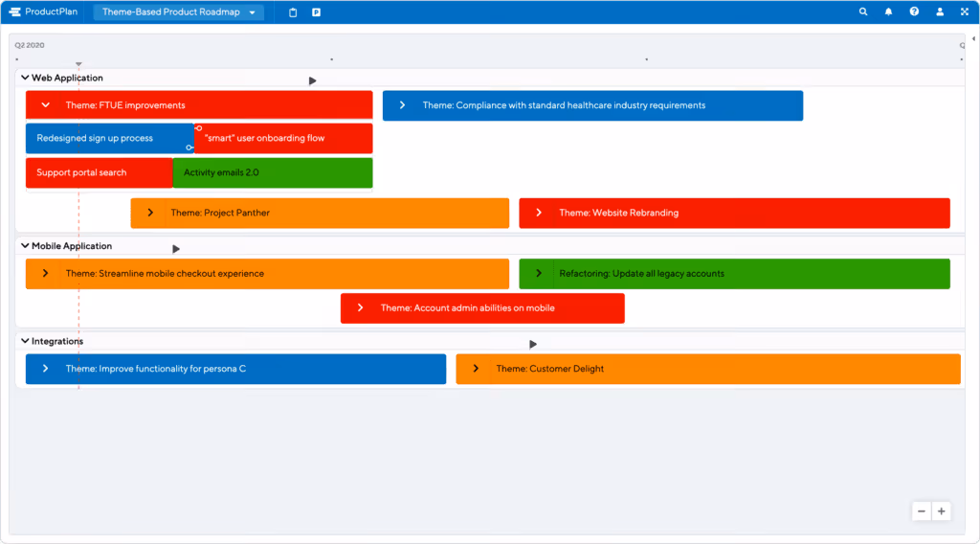Expand Improve functionality for persona C theme
The height and width of the screenshot is (544, 980).
tap(46, 369)
